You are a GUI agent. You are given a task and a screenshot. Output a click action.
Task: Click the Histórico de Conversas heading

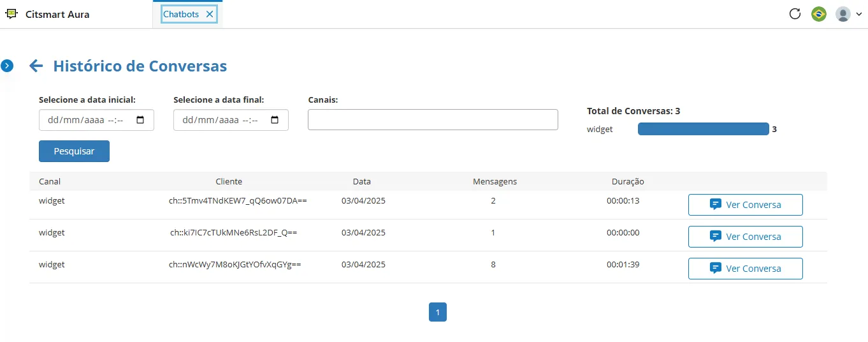[x=140, y=66]
